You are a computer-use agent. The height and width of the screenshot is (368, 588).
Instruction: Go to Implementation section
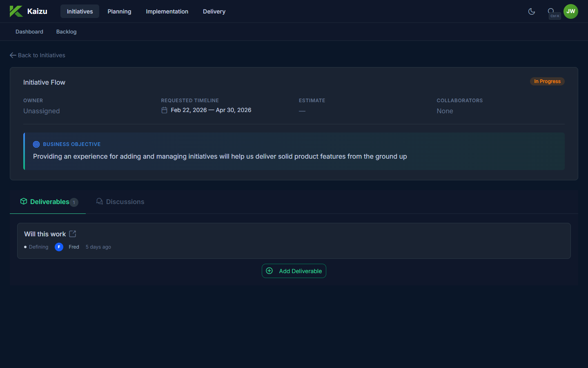click(167, 11)
